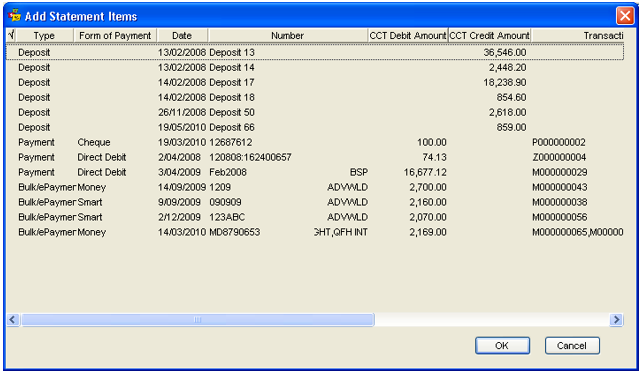This screenshot has width=639, height=371.
Task: Select the Cheque payment 12687612
Action: coord(315,142)
